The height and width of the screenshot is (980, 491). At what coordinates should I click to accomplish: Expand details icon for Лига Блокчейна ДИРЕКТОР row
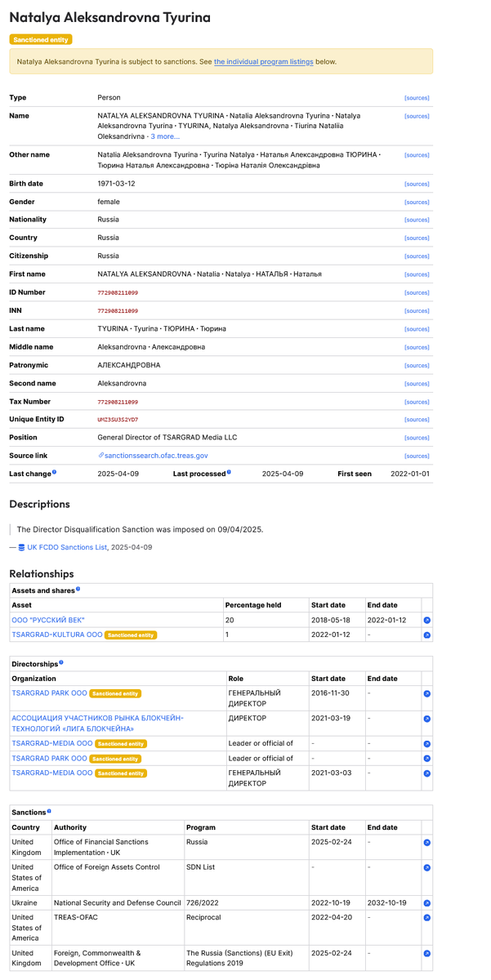point(426,719)
